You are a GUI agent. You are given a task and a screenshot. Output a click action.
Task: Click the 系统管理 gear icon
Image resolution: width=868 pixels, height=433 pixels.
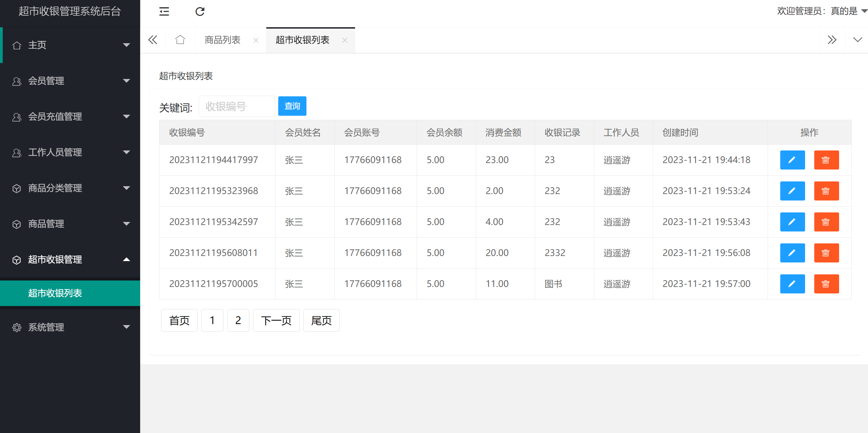tap(16, 327)
